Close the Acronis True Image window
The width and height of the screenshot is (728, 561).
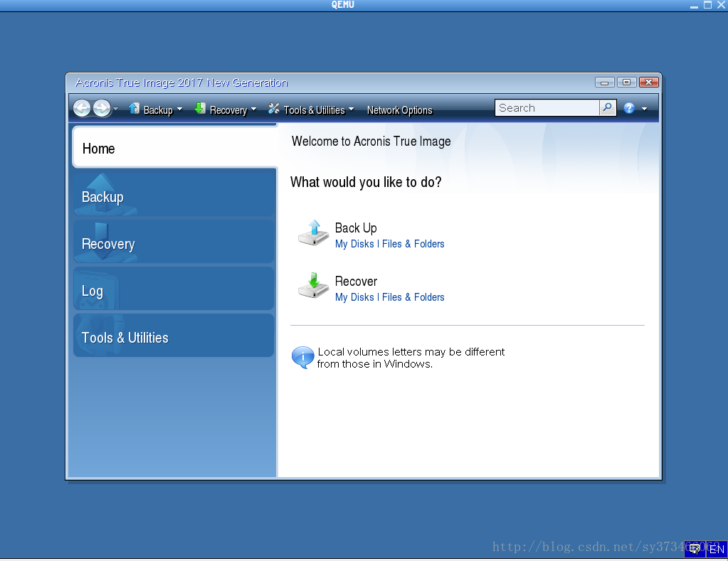(648, 82)
